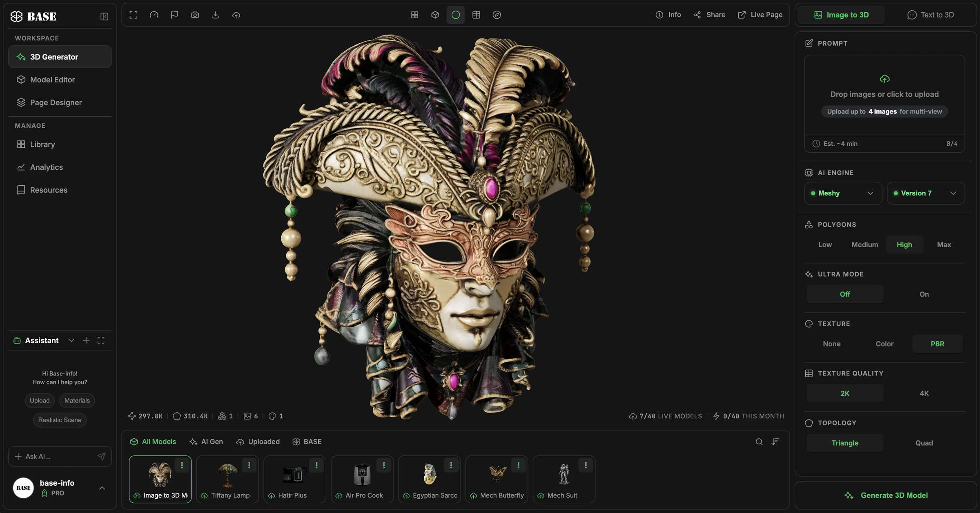Switch topology to Quad
The image size is (980, 513).
[x=924, y=443]
